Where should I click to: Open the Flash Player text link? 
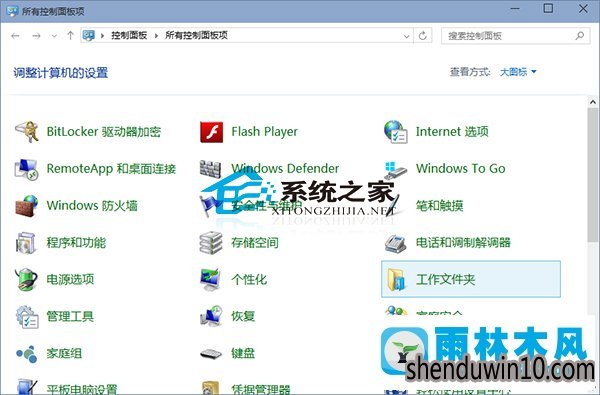pyautogui.click(x=264, y=132)
